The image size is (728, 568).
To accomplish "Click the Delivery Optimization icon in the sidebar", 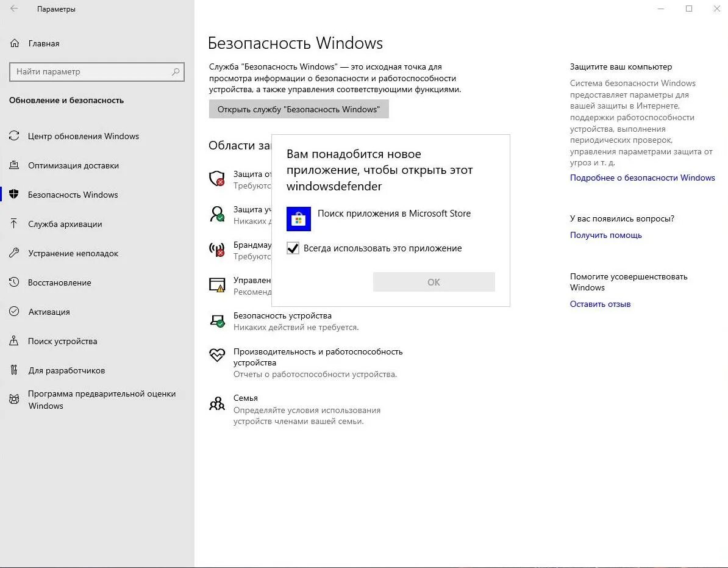I will [x=14, y=165].
